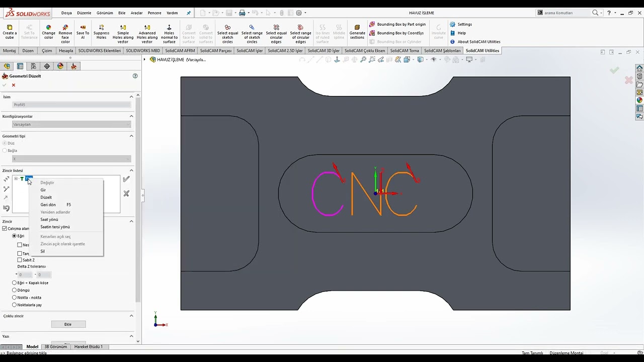This screenshot has height=362, width=644.
Task: Click Remove face color tool
Action: (x=65, y=34)
